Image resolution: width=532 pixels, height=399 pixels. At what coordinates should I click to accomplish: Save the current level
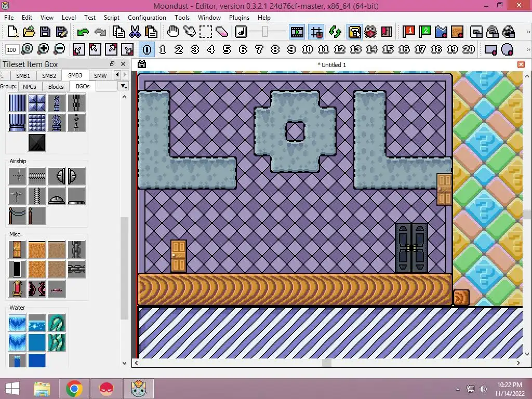(45, 32)
